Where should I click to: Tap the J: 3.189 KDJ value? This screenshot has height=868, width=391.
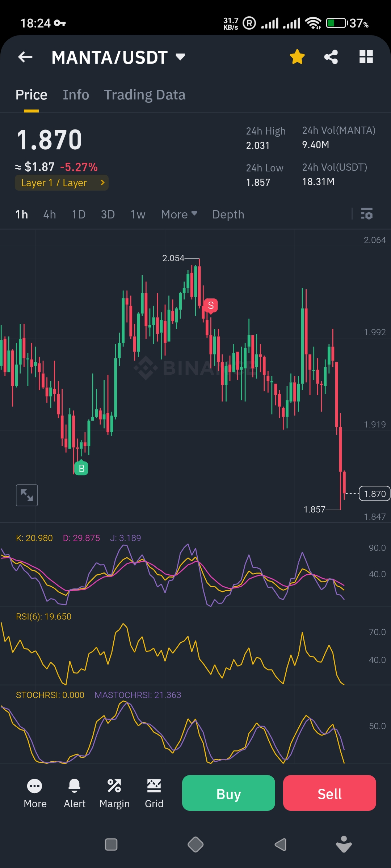tap(126, 538)
